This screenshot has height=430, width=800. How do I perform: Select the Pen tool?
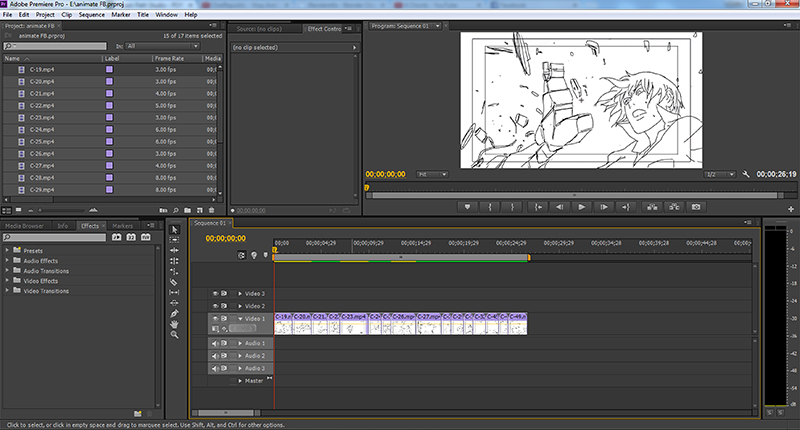(174, 313)
